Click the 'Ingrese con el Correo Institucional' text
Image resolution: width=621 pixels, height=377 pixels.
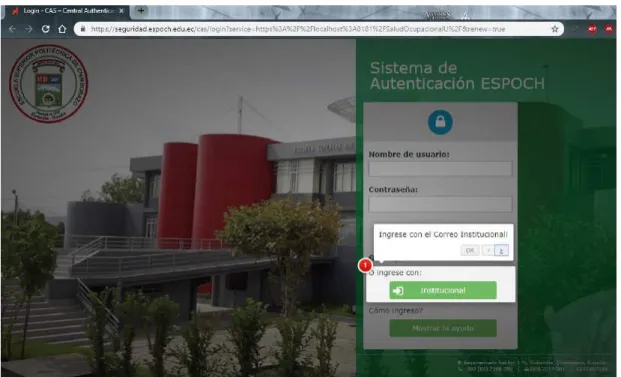click(443, 234)
